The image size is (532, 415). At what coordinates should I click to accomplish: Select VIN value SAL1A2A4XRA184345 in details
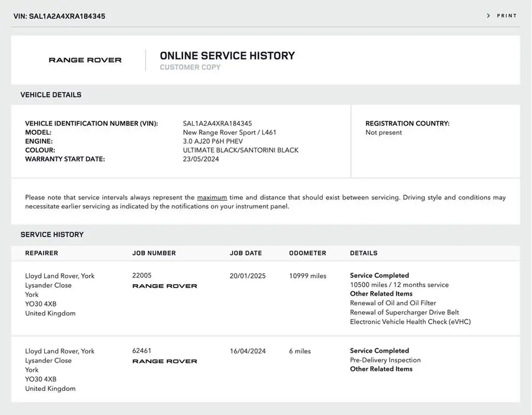217,124
